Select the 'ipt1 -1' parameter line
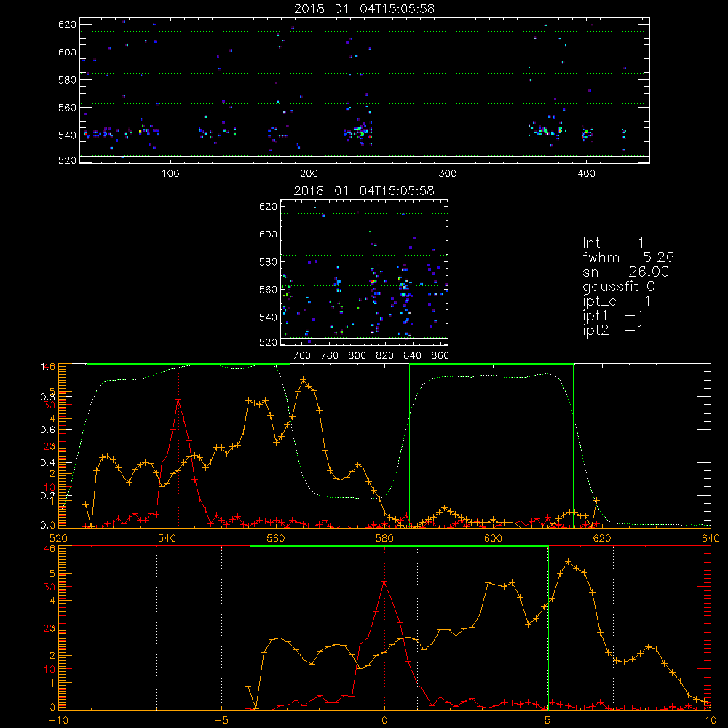 (x=613, y=316)
